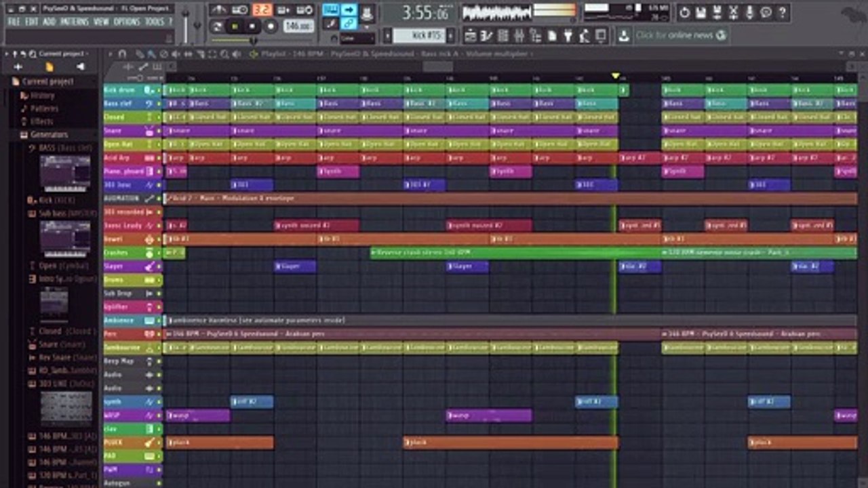Mute the PLUCK track

tap(159, 443)
